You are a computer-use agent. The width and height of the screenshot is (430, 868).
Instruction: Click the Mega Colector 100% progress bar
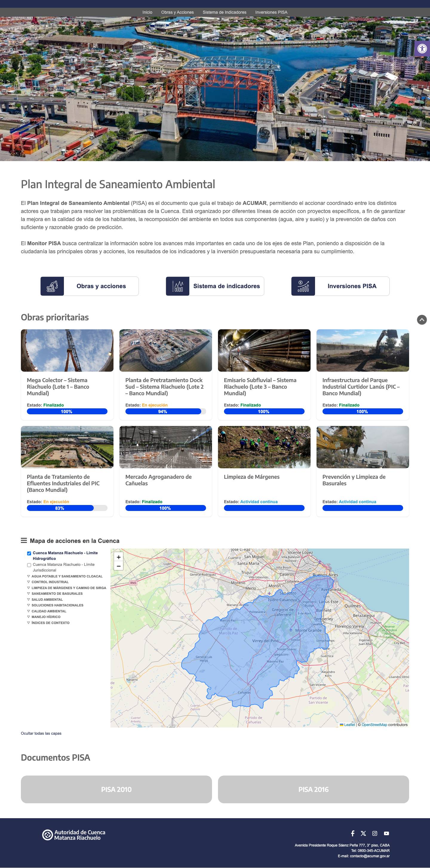(67, 411)
